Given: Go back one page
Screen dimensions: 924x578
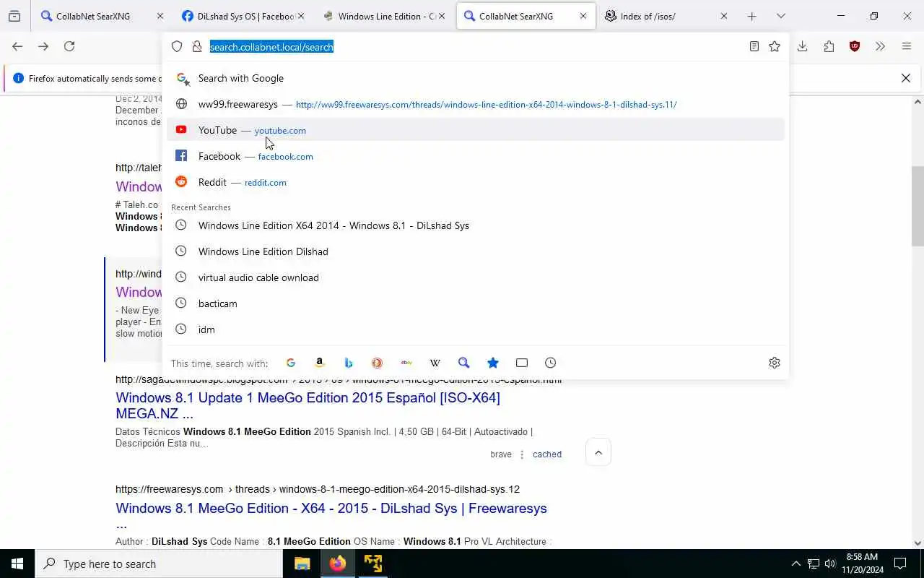Looking at the screenshot, I should click(x=17, y=46).
